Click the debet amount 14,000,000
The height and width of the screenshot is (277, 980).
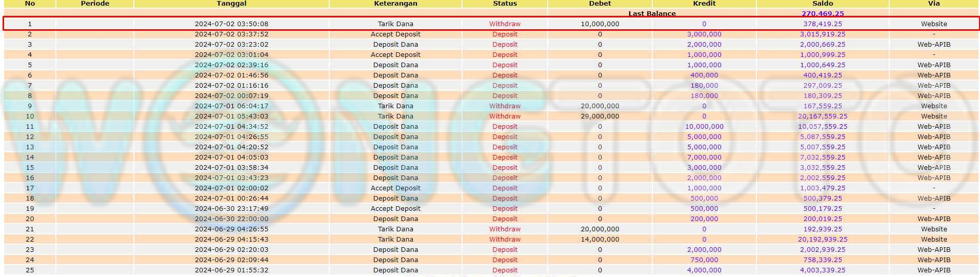click(600, 240)
